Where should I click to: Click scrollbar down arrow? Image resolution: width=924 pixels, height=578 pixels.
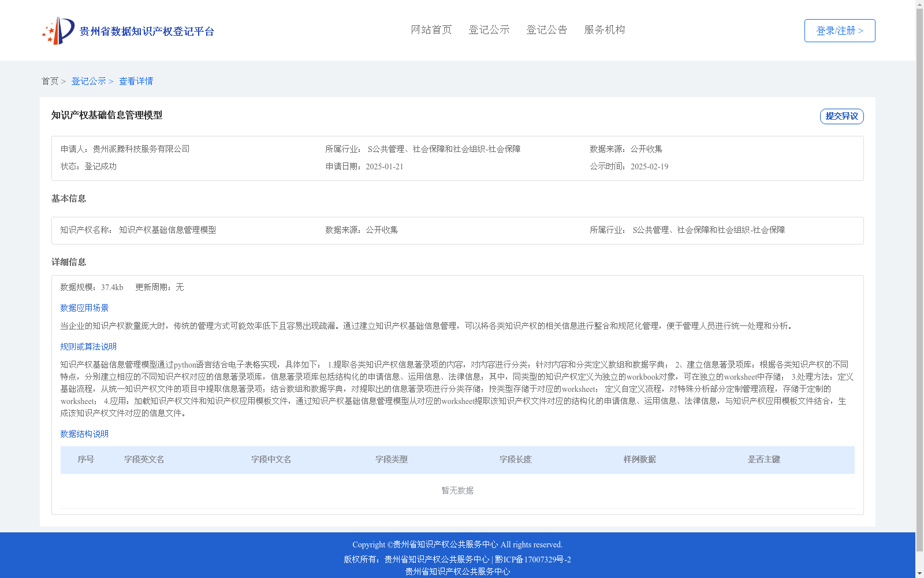tap(919, 574)
